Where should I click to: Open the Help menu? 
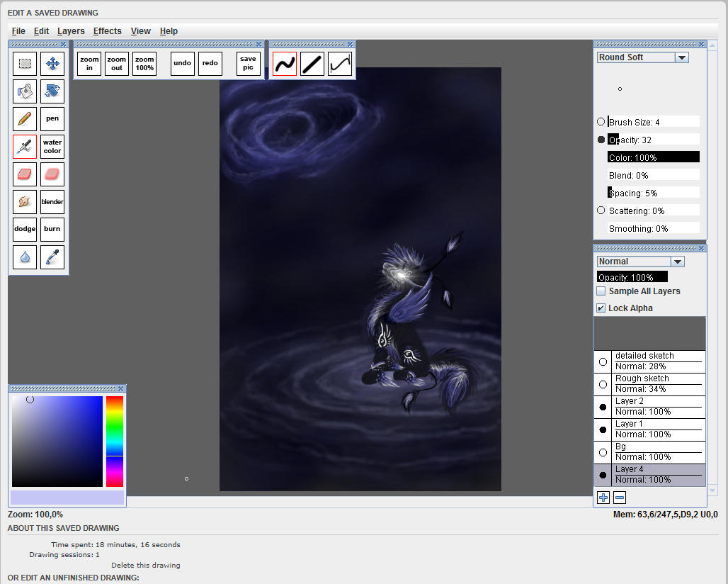(x=169, y=31)
